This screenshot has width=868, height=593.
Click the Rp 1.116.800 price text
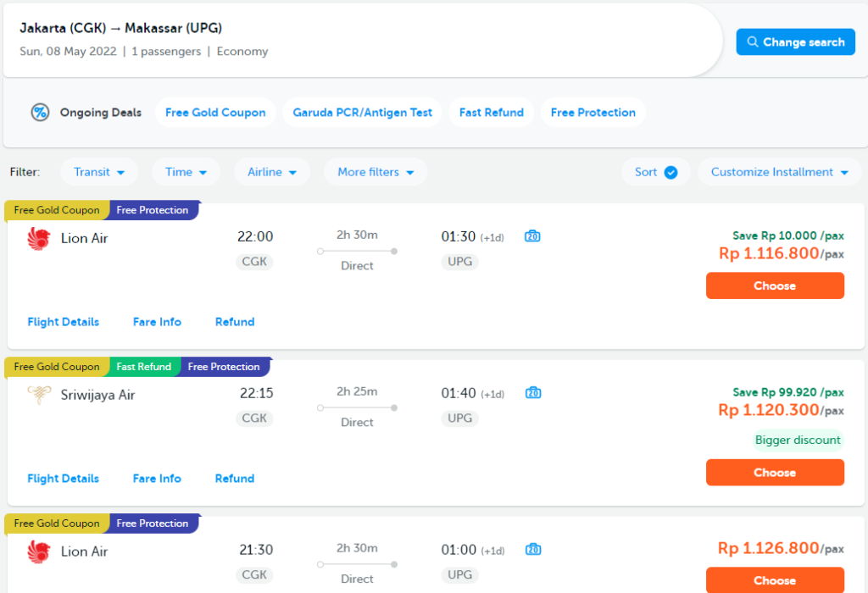tap(782, 253)
